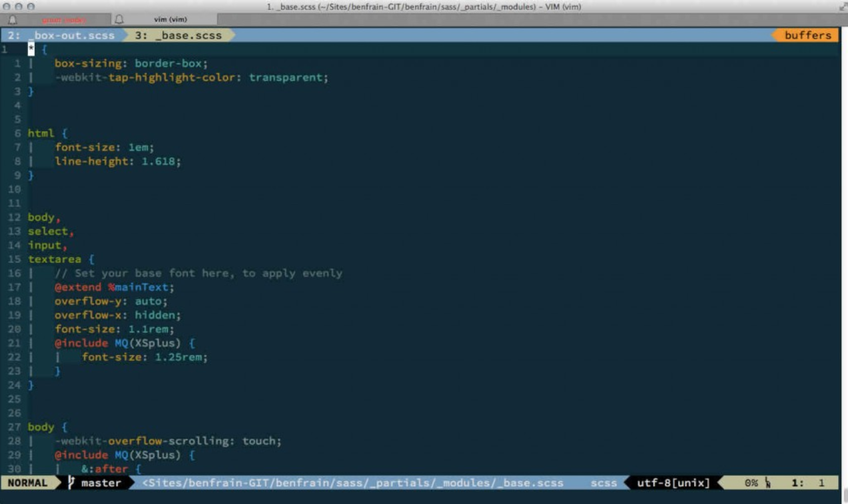Click the fullscreen arrows icon in the title bar
The height and width of the screenshot is (504, 848).
pyautogui.click(x=842, y=7)
